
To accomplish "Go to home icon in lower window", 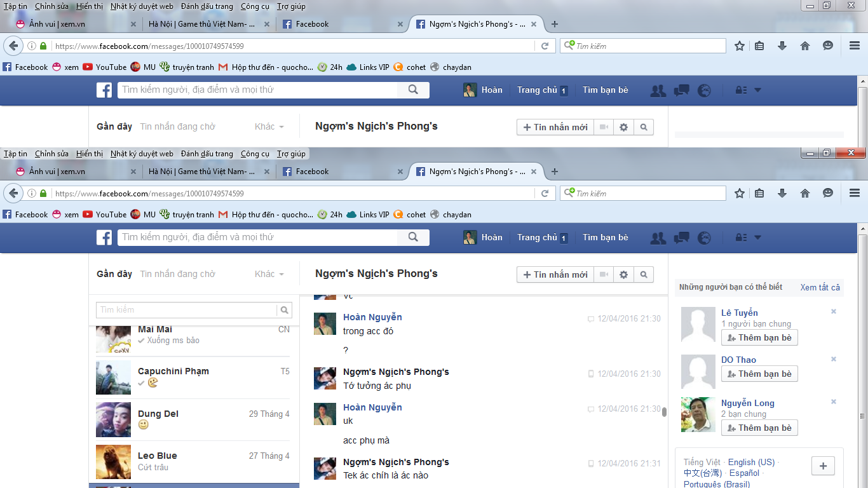I will click(805, 193).
